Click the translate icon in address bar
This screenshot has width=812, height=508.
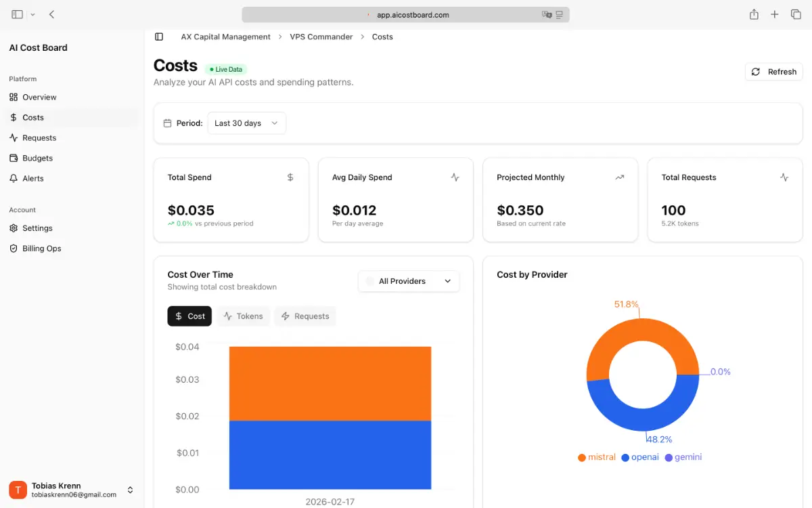point(547,14)
